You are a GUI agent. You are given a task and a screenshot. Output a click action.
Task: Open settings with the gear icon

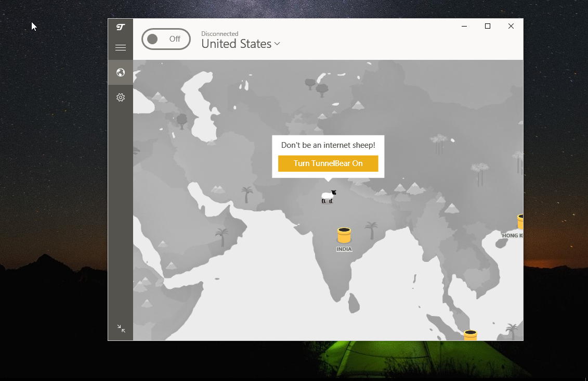coord(121,98)
